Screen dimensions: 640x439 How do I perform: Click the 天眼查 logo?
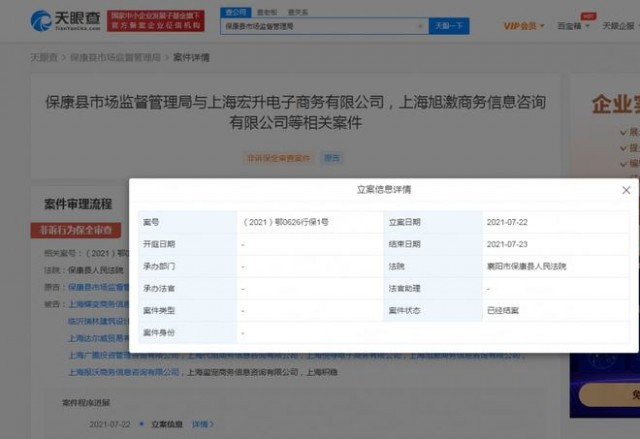point(65,20)
